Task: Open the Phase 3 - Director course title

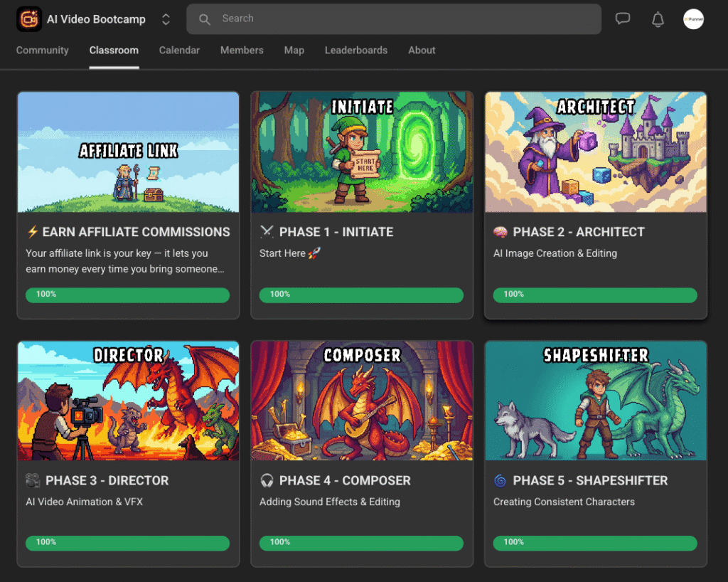Action: [x=107, y=481]
